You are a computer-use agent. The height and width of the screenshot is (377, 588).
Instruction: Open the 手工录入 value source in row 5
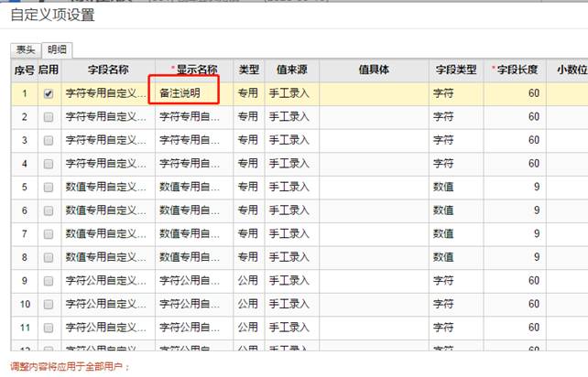(x=292, y=187)
